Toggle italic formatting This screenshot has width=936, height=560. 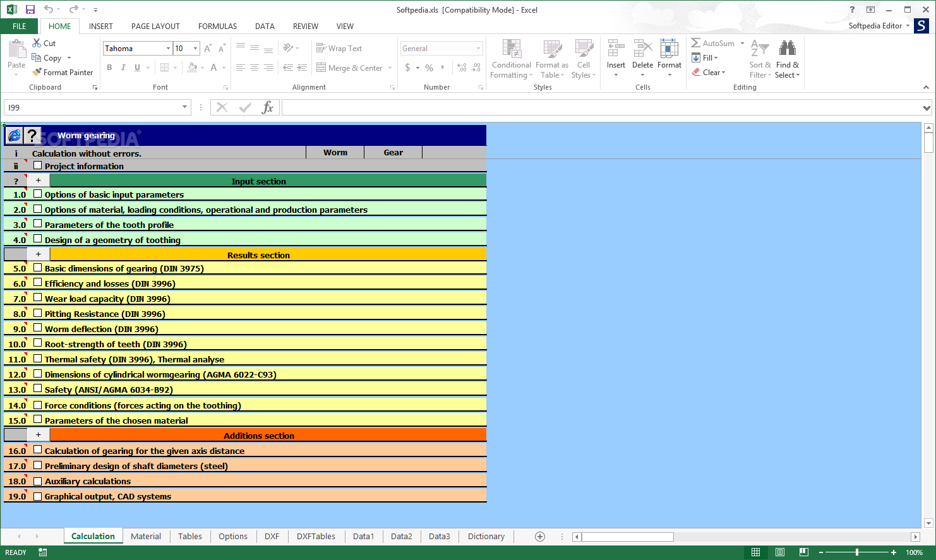(x=123, y=68)
